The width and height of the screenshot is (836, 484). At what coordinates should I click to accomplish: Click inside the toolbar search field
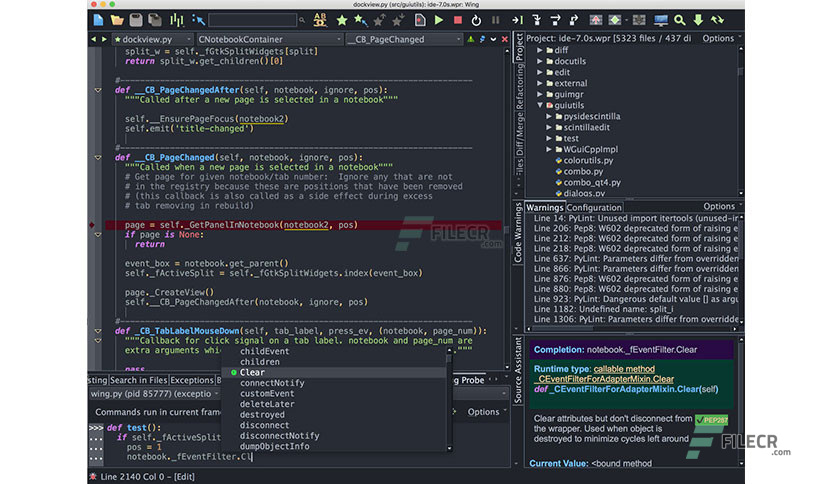click(252, 20)
